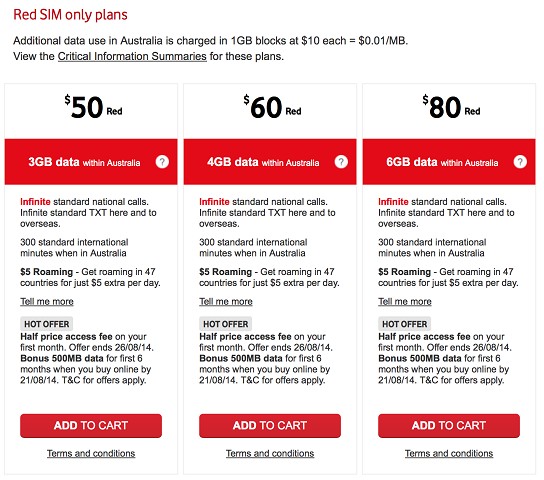The height and width of the screenshot is (480, 544).
Task: Select the $50 Red plan heading
Action: pyautogui.click(x=93, y=107)
